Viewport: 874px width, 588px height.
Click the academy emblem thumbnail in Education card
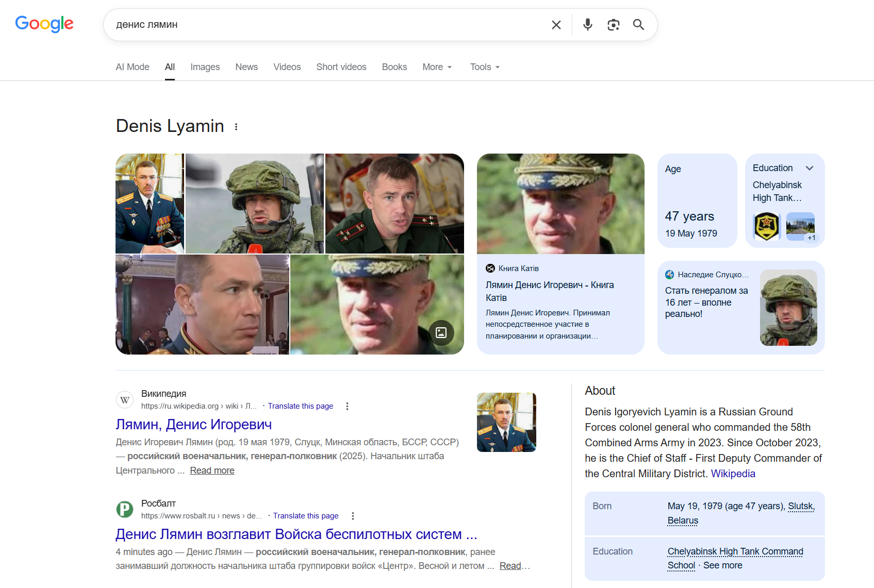tap(767, 227)
